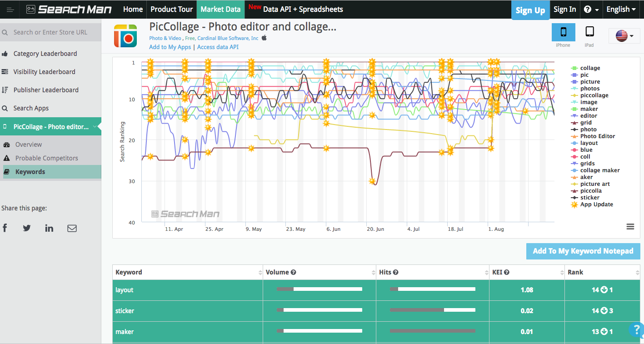Screen dimensions: 644x344
Task: Click the maker row Hits bar
Action: (432, 331)
